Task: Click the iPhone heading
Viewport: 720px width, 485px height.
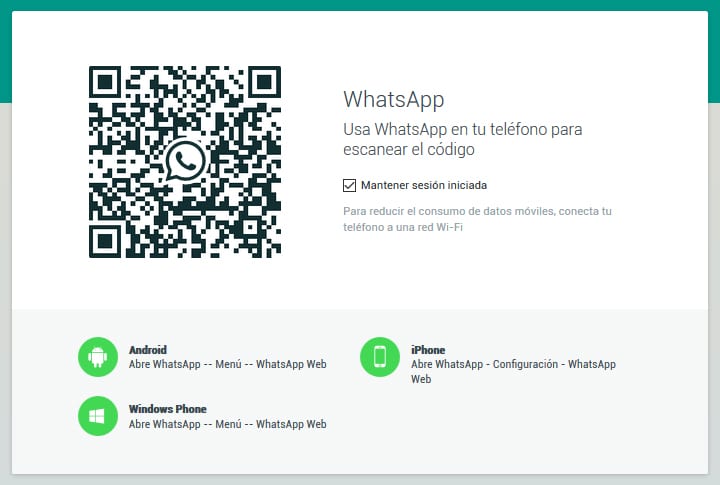Action: (x=428, y=350)
